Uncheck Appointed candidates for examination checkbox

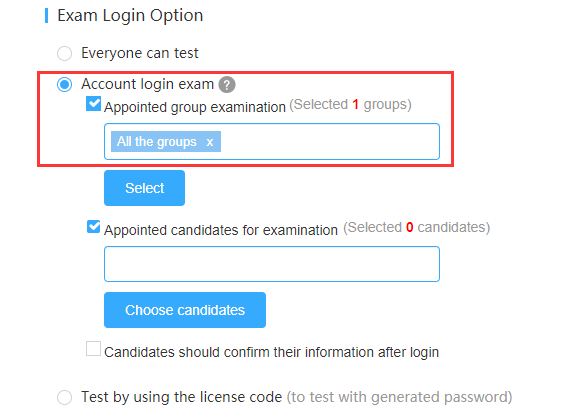[x=94, y=227]
